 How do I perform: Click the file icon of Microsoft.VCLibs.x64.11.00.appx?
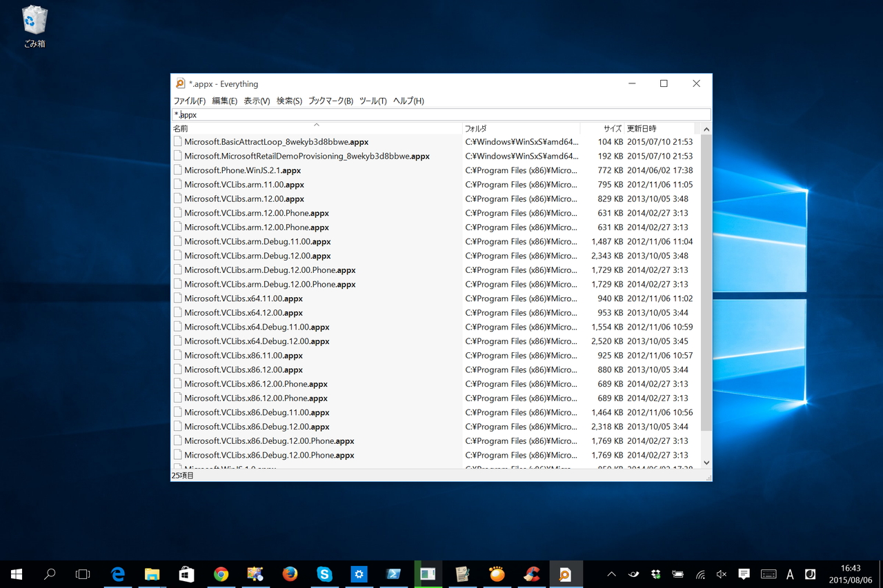[178, 298]
